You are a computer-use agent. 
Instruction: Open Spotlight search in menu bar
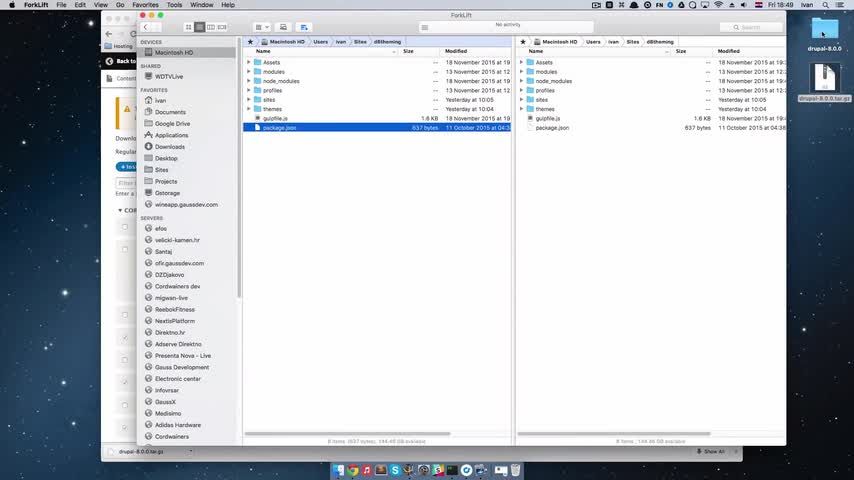click(826, 5)
